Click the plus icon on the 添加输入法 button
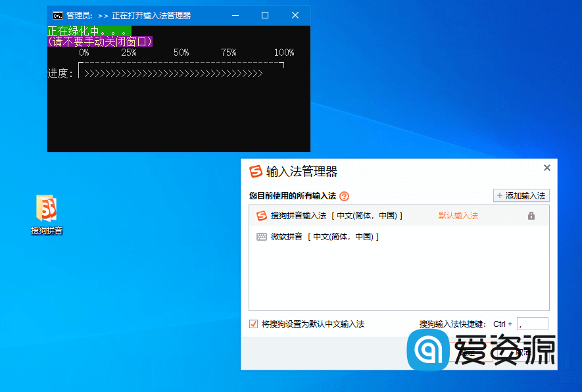The height and width of the screenshot is (392, 582). (500, 195)
